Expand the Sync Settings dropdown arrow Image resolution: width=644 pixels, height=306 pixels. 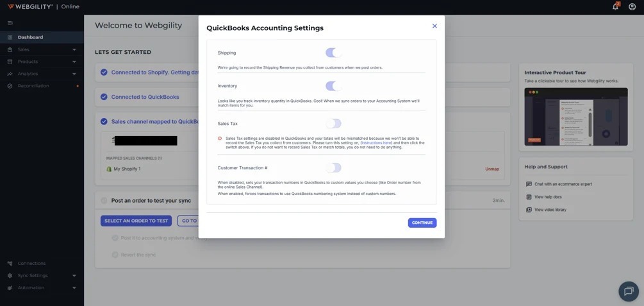tap(74, 276)
